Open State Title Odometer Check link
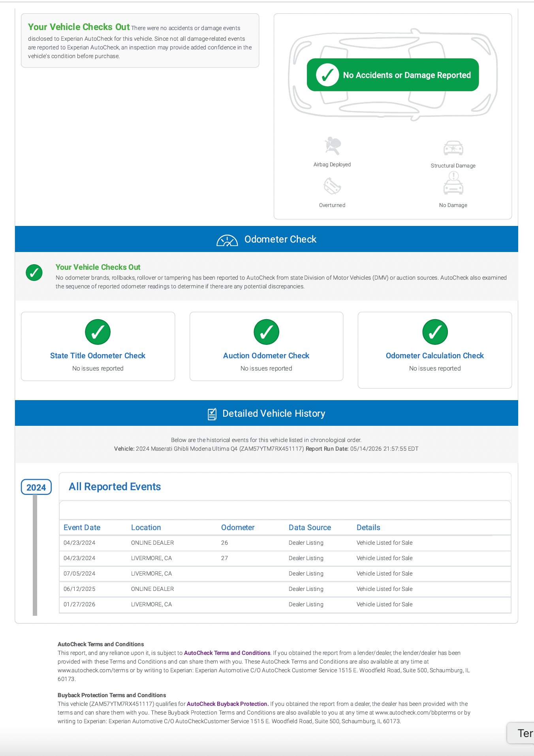 pos(98,355)
